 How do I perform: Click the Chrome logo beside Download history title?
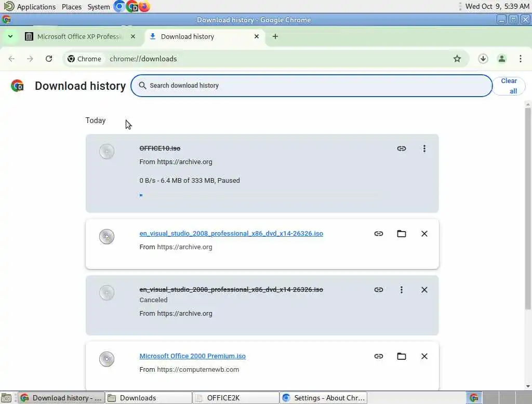coord(17,86)
